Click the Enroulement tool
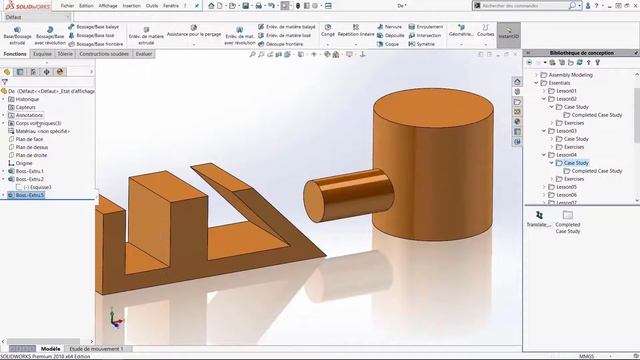 click(426, 27)
